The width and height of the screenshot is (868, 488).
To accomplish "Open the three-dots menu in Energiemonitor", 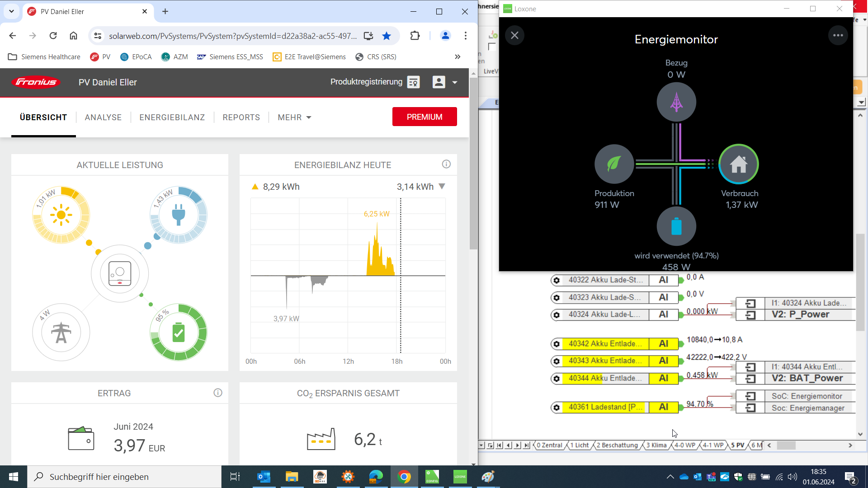I will click(838, 35).
